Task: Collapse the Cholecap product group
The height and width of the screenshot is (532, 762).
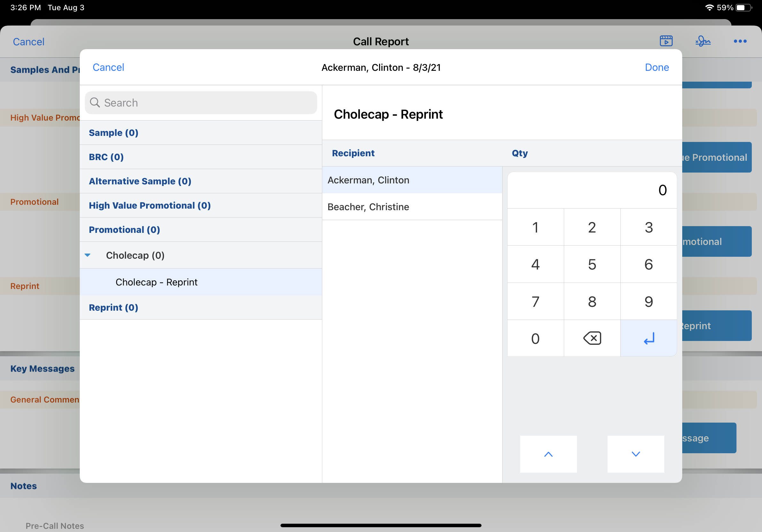Action: (88, 255)
